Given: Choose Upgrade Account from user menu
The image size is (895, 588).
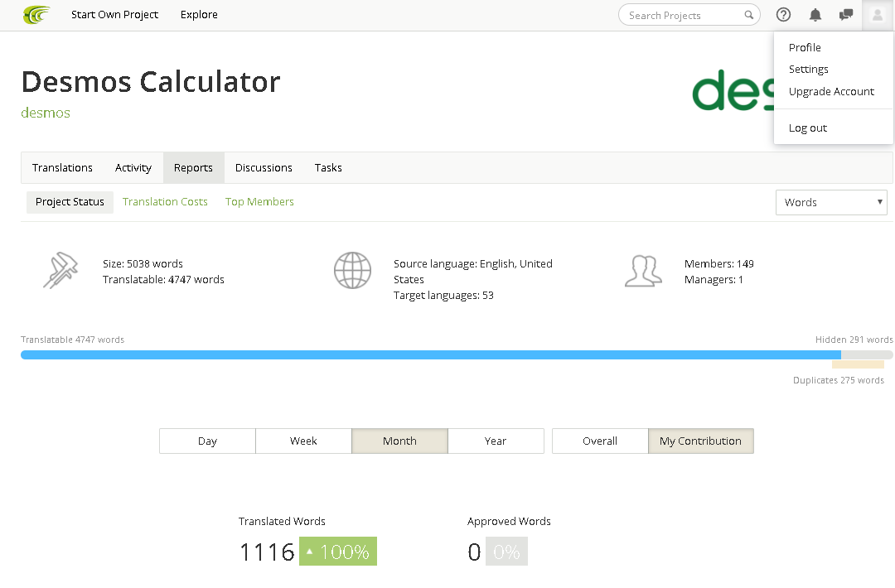Looking at the screenshot, I should pyautogui.click(x=831, y=92).
